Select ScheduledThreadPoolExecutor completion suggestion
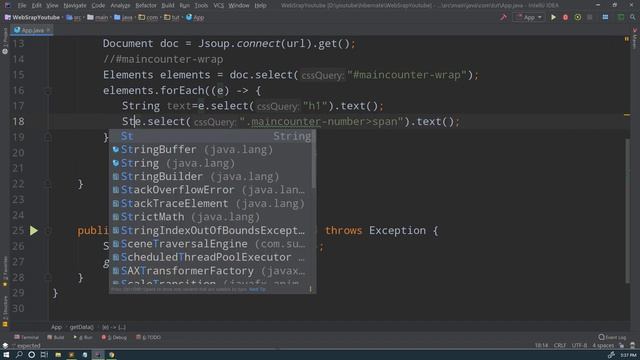 pos(212,258)
